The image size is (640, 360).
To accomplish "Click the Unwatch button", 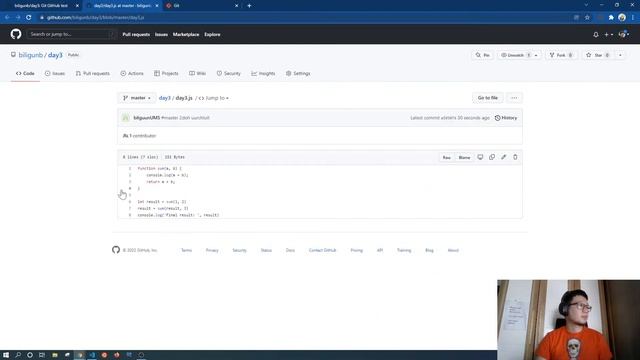I will tap(514, 55).
